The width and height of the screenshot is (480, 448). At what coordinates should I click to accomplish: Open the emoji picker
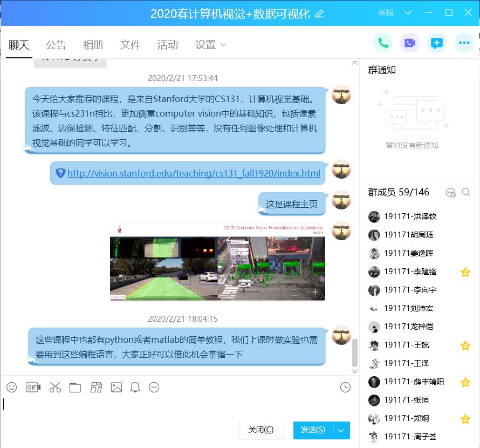(12, 388)
